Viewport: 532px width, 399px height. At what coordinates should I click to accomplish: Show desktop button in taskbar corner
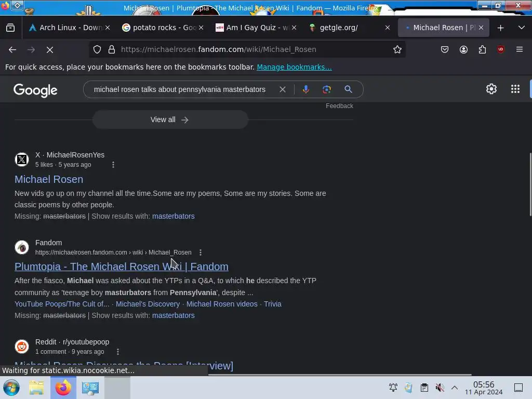pyautogui.click(x=518, y=388)
